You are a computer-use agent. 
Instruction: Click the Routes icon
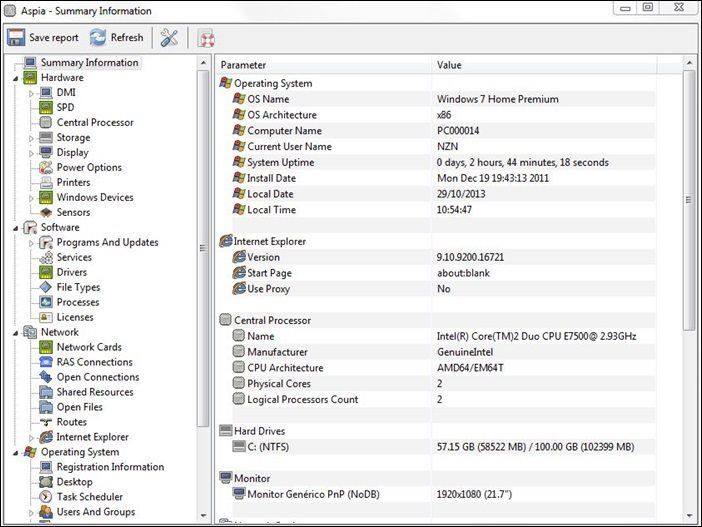[46, 422]
